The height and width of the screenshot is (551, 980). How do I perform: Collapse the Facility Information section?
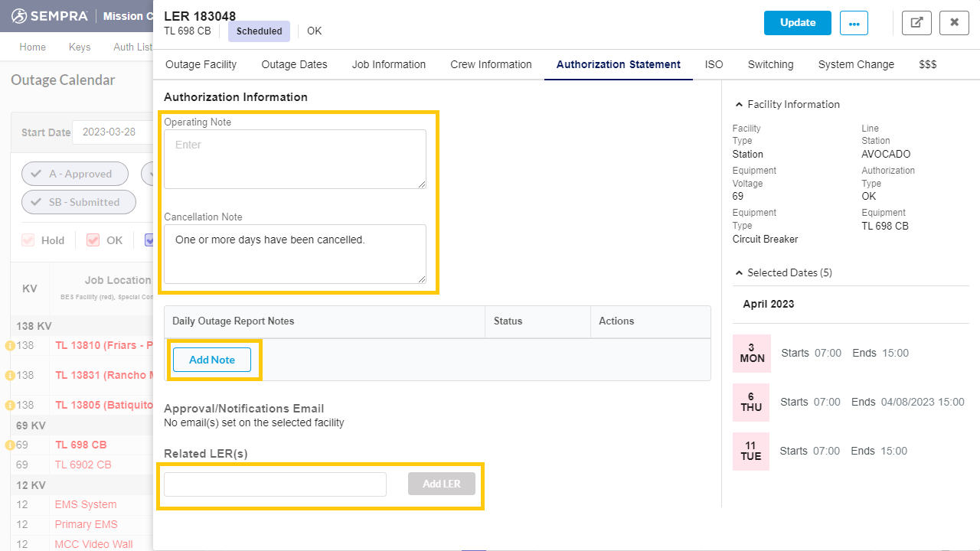tap(739, 103)
